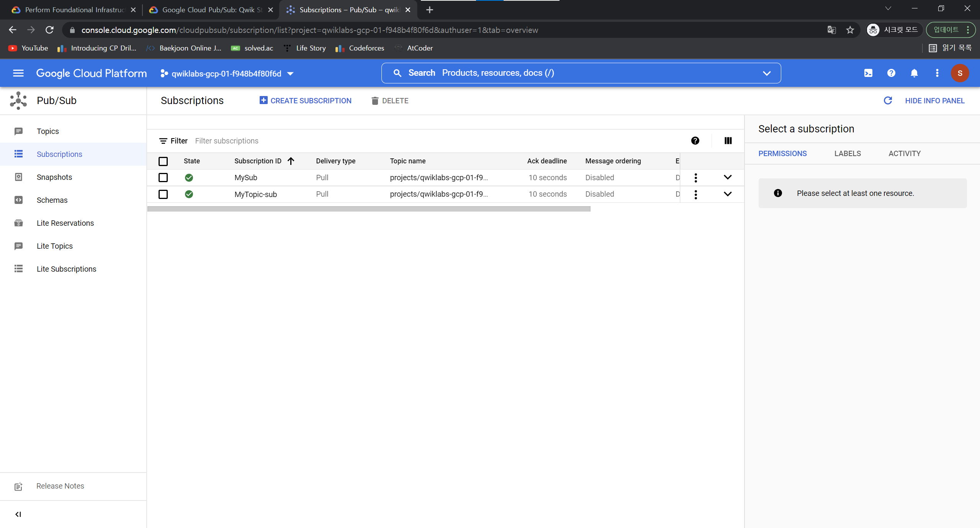The height and width of the screenshot is (528, 980).
Task: Open Lite Topics in the sidebar
Action: tap(73, 246)
